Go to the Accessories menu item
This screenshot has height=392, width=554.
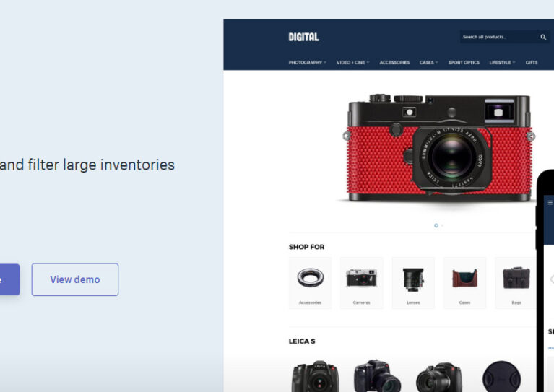pyautogui.click(x=394, y=63)
